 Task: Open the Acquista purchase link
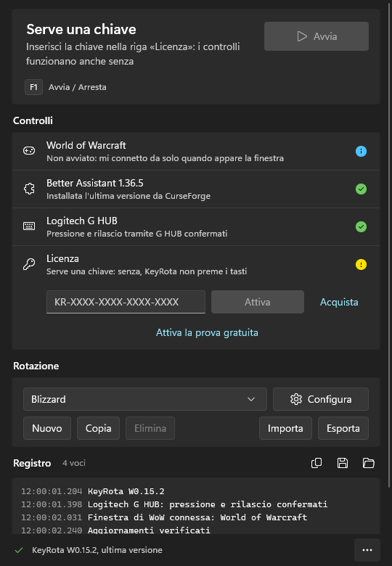339,302
